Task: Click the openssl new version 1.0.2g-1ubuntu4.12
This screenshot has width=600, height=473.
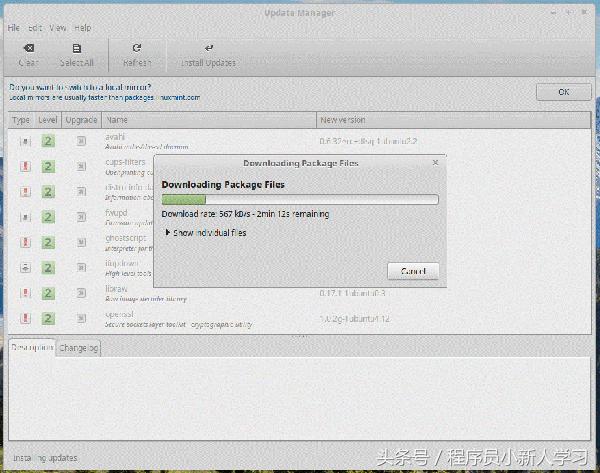Action: [355, 319]
